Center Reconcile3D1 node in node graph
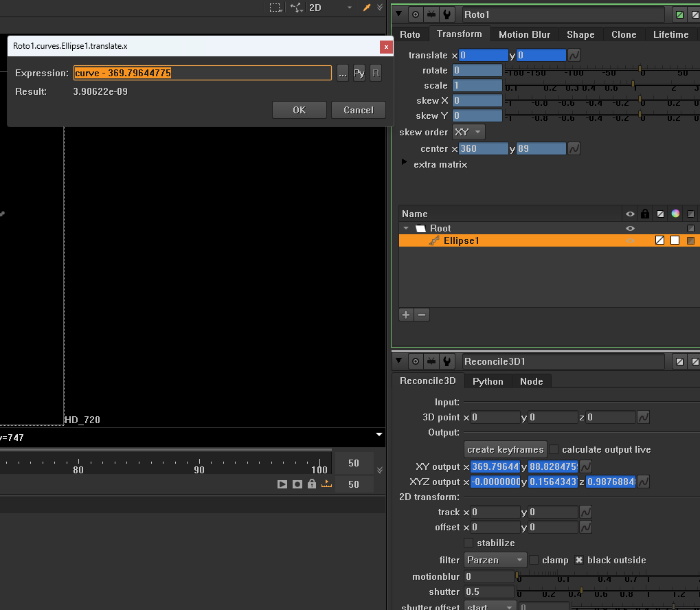The image size is (700, 610). tap(415, 361)
